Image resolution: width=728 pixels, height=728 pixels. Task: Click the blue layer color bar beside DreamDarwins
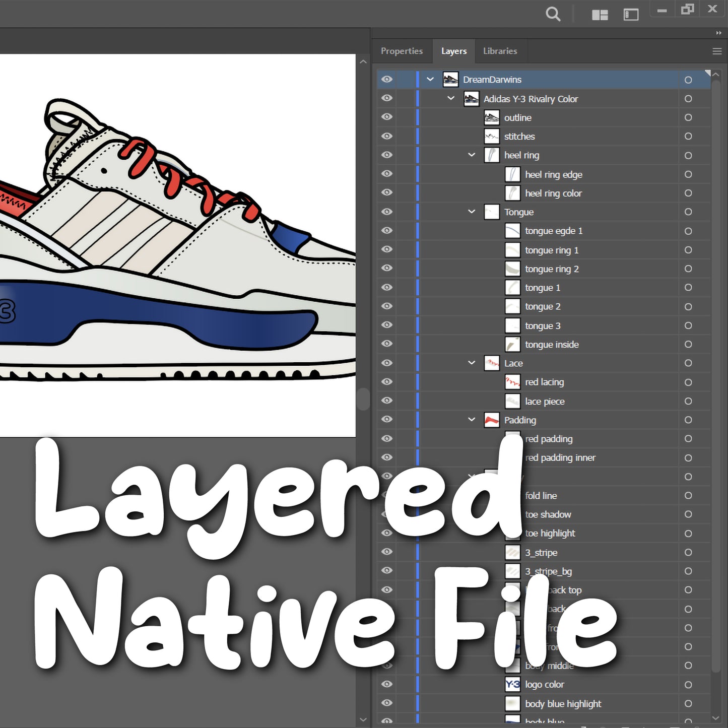(x=417, y=79)
